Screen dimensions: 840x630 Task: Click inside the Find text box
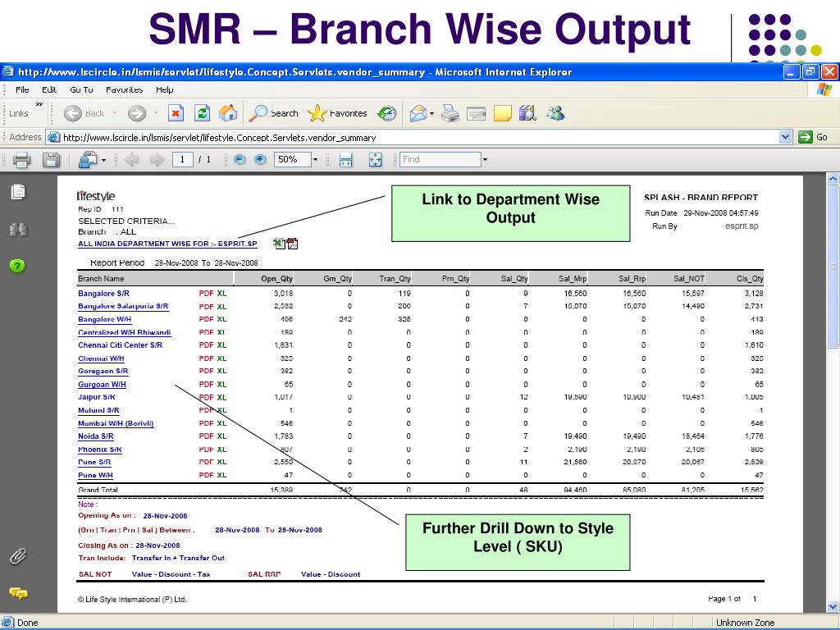click(x=441, y=159)
